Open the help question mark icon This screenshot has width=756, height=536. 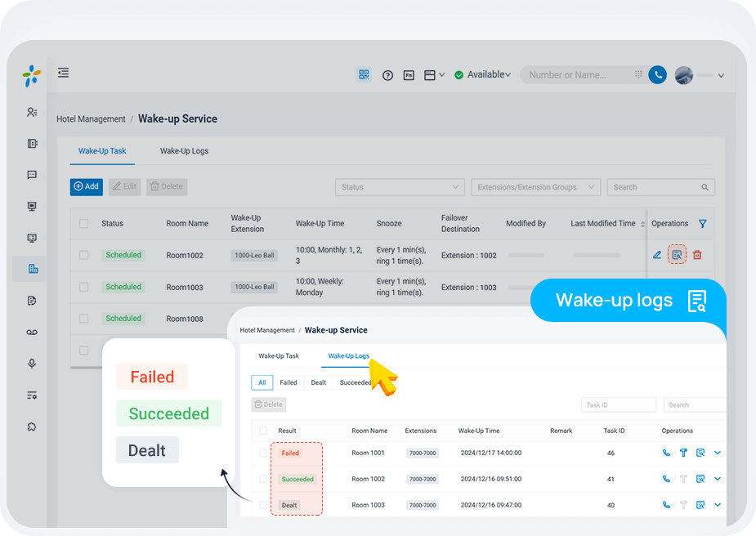pyautogui.click(x=387, y=75)
